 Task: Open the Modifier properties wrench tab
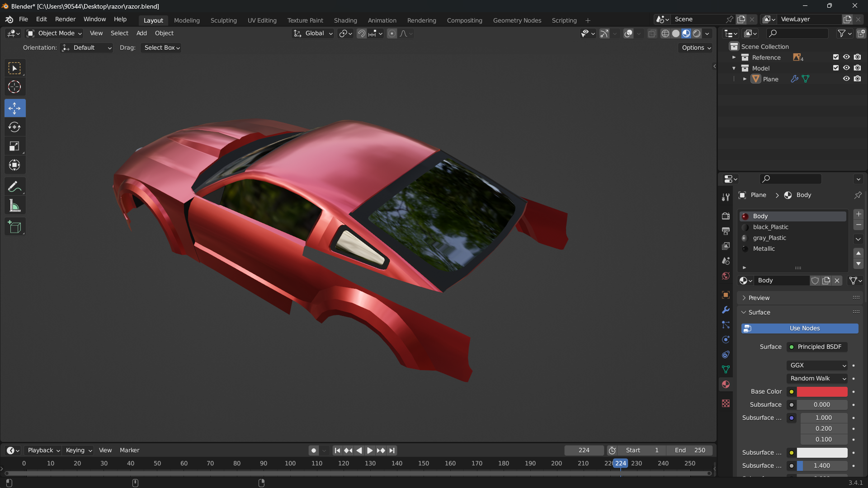tap(726, 310)
